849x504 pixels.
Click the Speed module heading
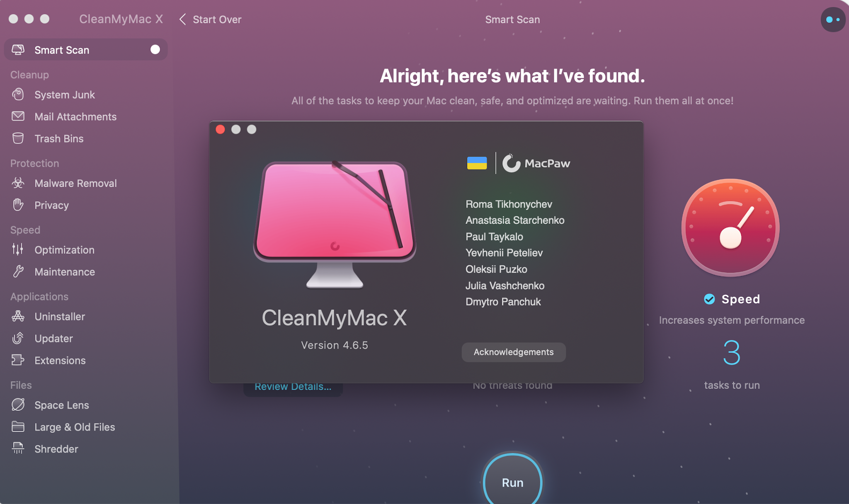click(740, 299)
